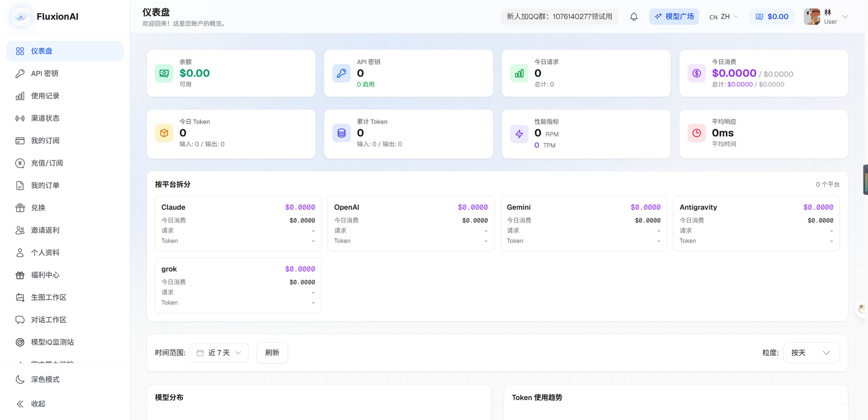Click the key icon beside API 密钥 in sidebar
This screenshot has width=868, height=420.
(x=20, y=74)
